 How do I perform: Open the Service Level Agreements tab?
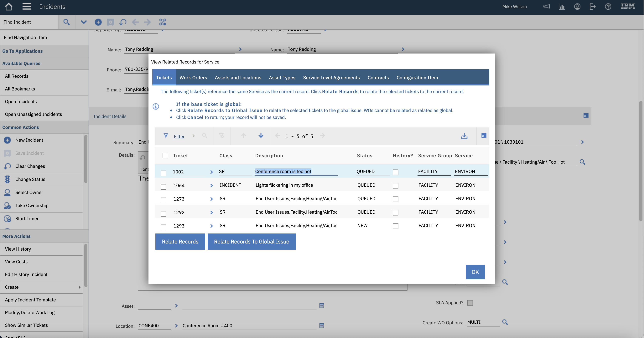pos(331,78)
